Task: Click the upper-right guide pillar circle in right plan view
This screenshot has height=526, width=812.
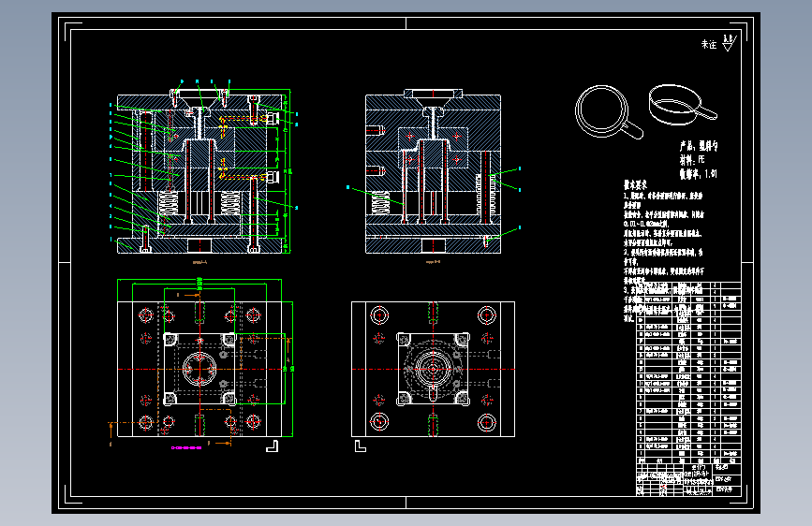Action: [x=487, y=314]
